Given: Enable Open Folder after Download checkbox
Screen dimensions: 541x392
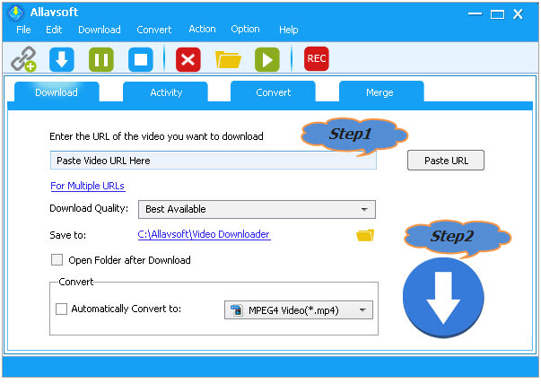Looking at the screenshot, I should pos(57,259).
